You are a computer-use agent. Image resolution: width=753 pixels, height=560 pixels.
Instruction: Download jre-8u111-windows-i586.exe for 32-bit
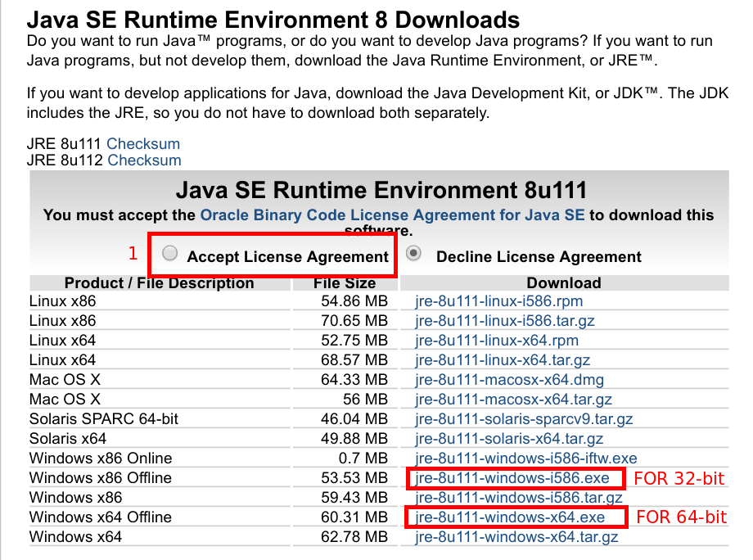pos(512,478)
